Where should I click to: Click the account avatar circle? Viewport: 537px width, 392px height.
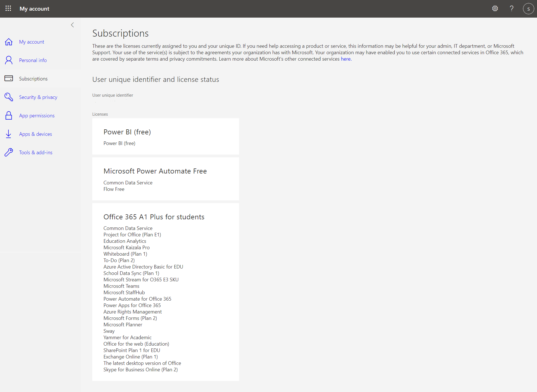click(528, 9)
